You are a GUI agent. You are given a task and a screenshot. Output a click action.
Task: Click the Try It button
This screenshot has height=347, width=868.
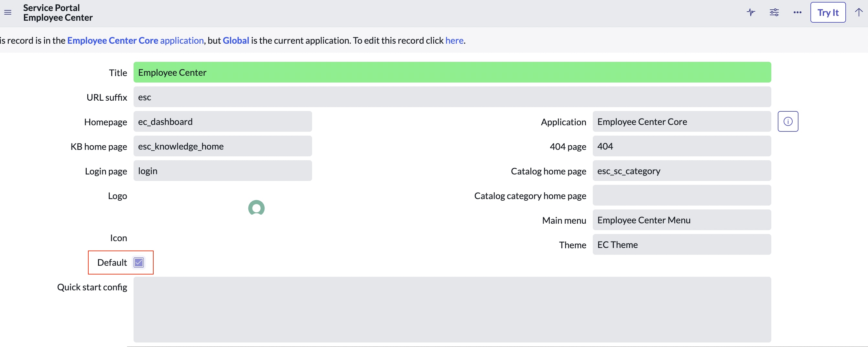828,12
